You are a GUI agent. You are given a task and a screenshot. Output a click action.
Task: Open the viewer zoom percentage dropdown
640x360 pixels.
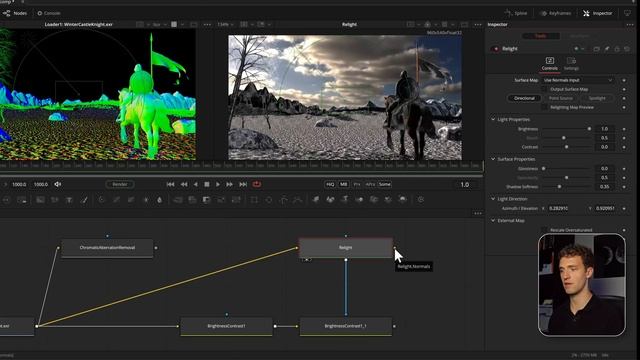[x=225, y=24]
